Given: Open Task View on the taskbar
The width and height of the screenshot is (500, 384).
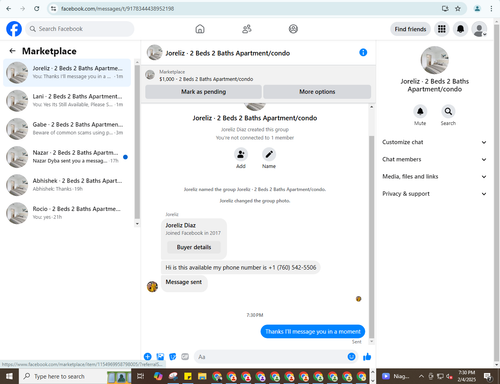Looking at the screenshot, I should [141, 376].
